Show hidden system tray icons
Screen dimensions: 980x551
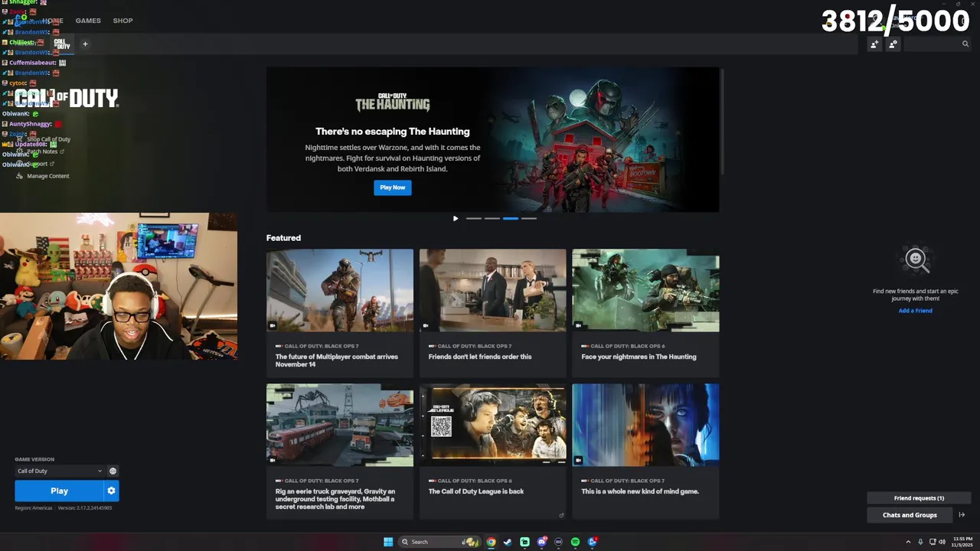click(908, 542)
